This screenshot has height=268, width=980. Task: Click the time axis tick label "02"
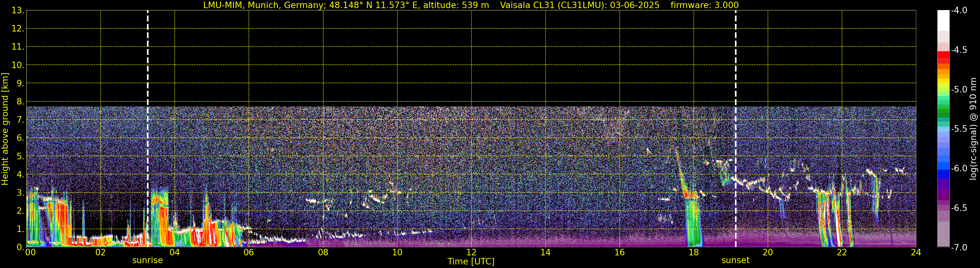[100, 252]
